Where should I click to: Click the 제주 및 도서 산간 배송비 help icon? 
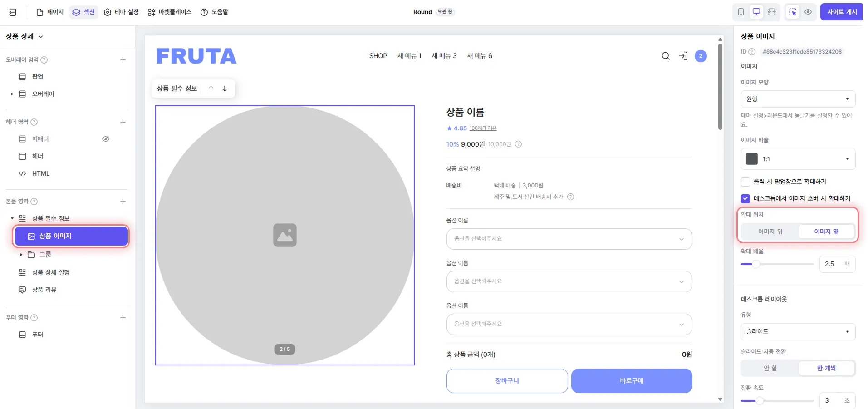point(571,197)
